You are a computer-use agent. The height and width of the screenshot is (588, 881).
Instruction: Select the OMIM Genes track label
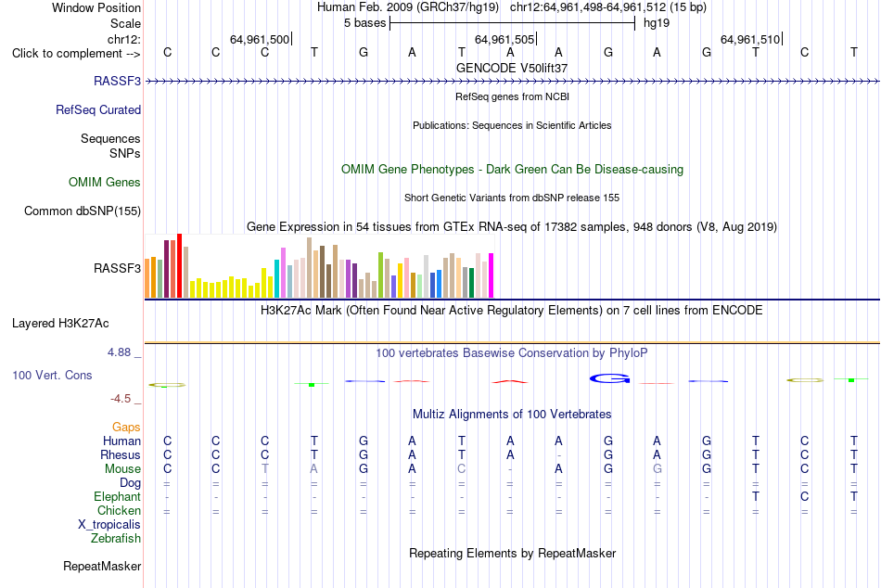coord(105,182)
